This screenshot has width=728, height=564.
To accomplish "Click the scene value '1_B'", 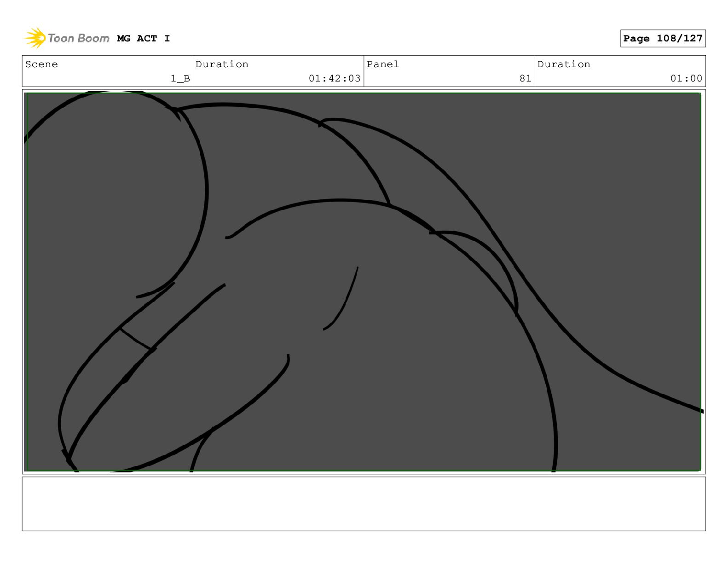I will tap(180, 79).
